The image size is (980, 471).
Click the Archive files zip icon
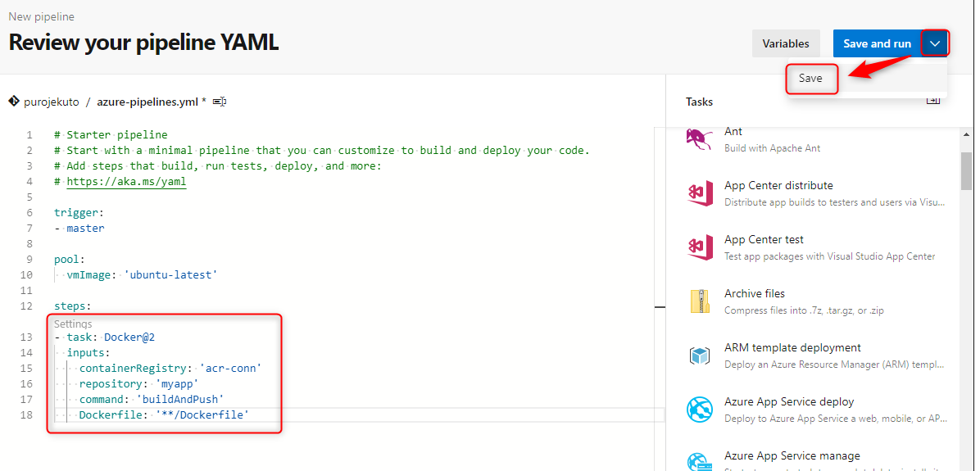700,301
